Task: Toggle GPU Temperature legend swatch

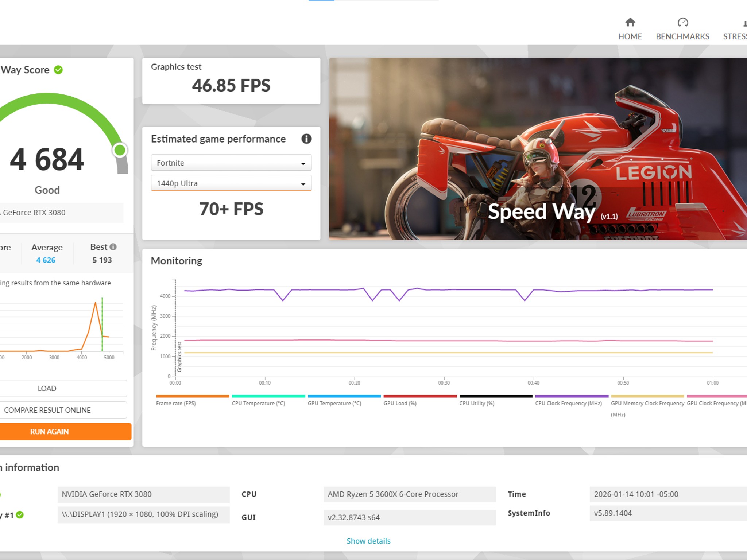Action: tap(344, 396)
